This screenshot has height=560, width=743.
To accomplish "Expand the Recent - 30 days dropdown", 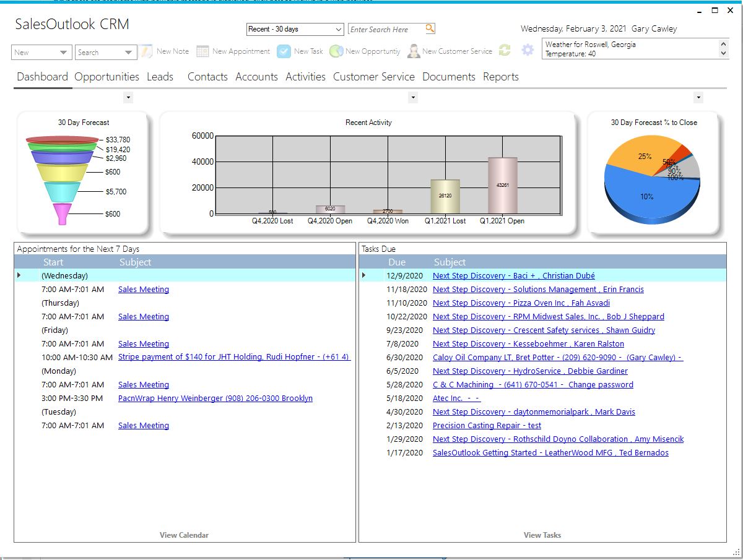I will (x=338, y=29).
